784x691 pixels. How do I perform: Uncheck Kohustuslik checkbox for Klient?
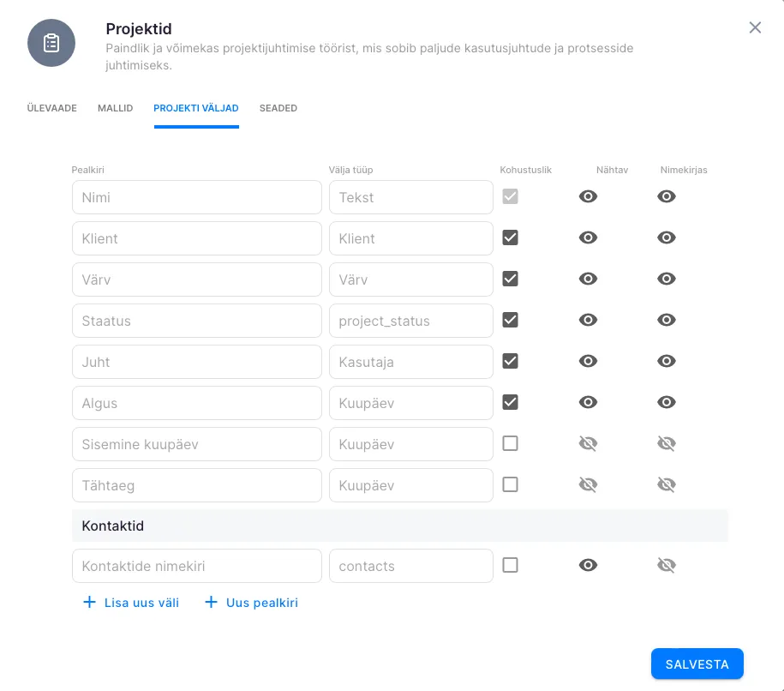click(x=511, y=237)
